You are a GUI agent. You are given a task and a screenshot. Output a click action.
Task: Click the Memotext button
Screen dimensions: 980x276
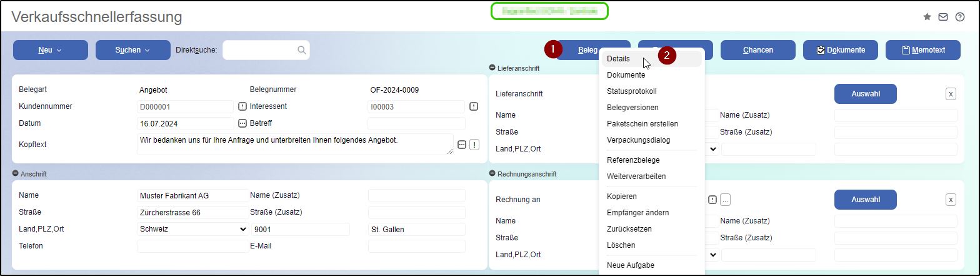[x=922, y=50]
